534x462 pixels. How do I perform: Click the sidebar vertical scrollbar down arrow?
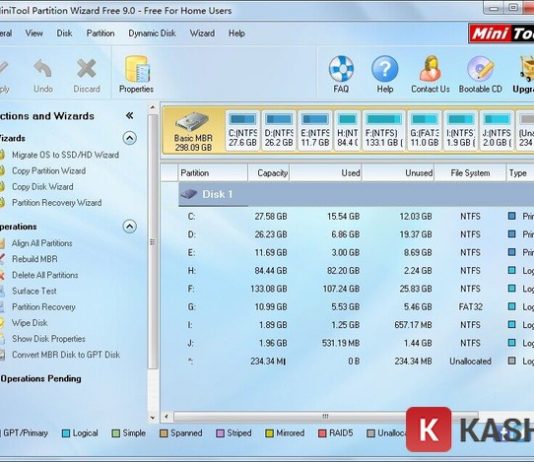click(153, 417)
